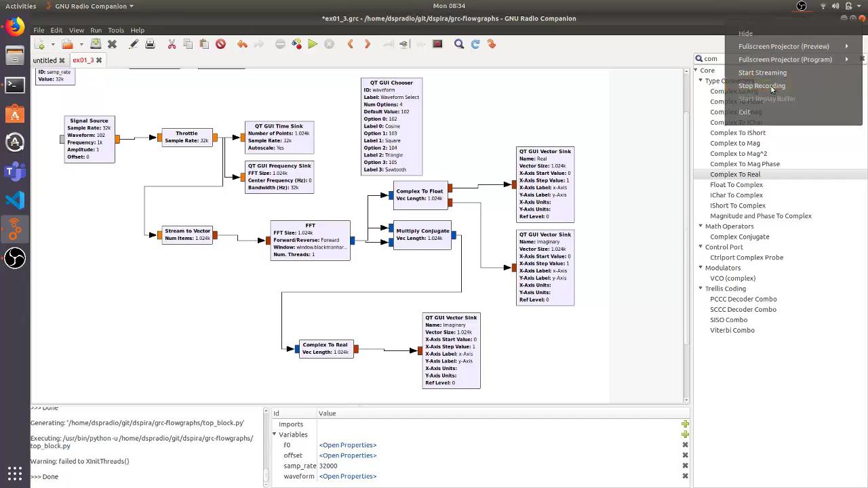This screenshot has height=488, width=868.
Task: Select Complex To Mag Phase block
Action: pos(745,164)
